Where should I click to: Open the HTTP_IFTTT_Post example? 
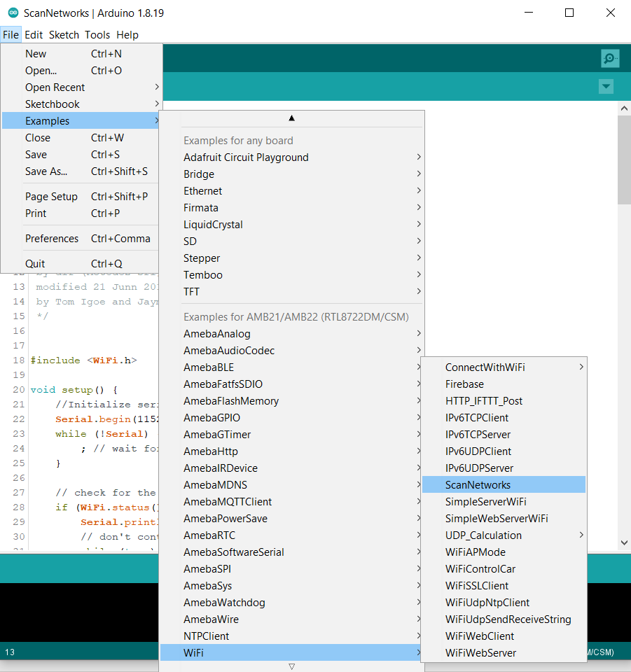pyautogui.click(x=504, y=400)
